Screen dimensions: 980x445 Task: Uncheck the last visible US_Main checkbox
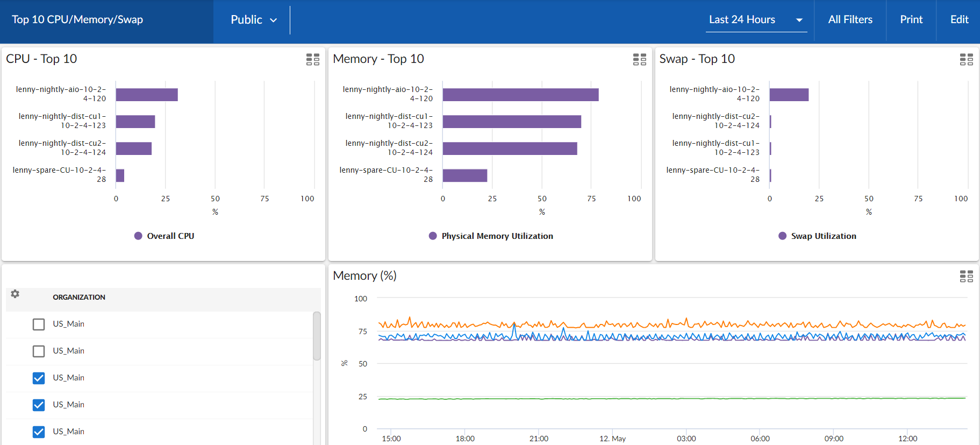point(39,432)
